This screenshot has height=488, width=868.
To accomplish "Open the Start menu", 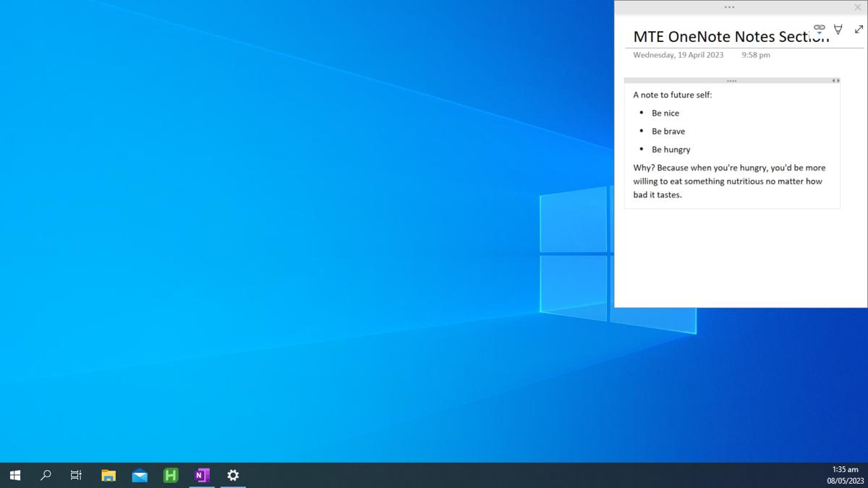I will coord(14,475).
